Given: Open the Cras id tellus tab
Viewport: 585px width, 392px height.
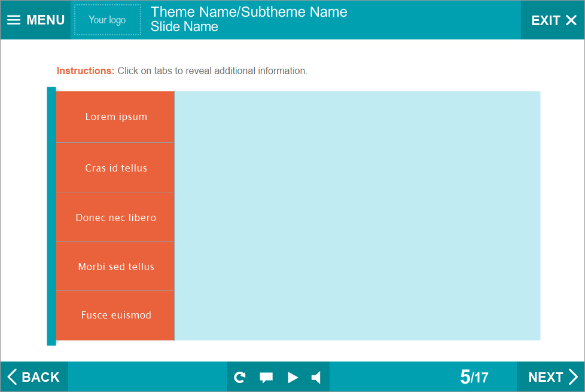Looking at the screenshot, I should [115, 168].
